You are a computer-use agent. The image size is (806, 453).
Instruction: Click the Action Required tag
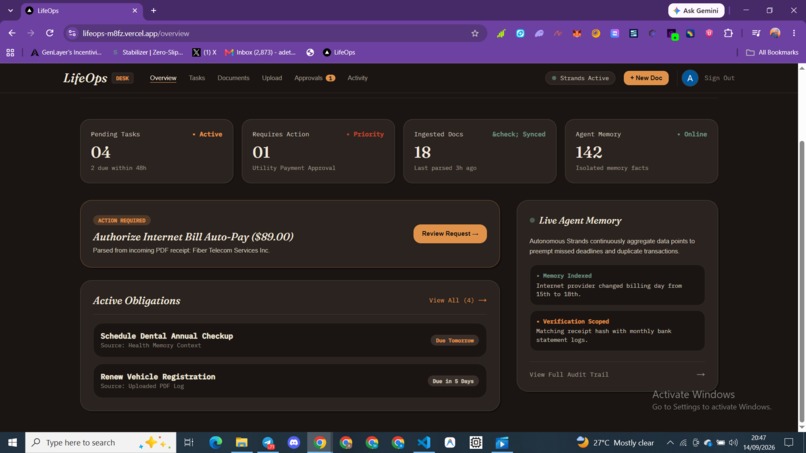tap(122, 220)
